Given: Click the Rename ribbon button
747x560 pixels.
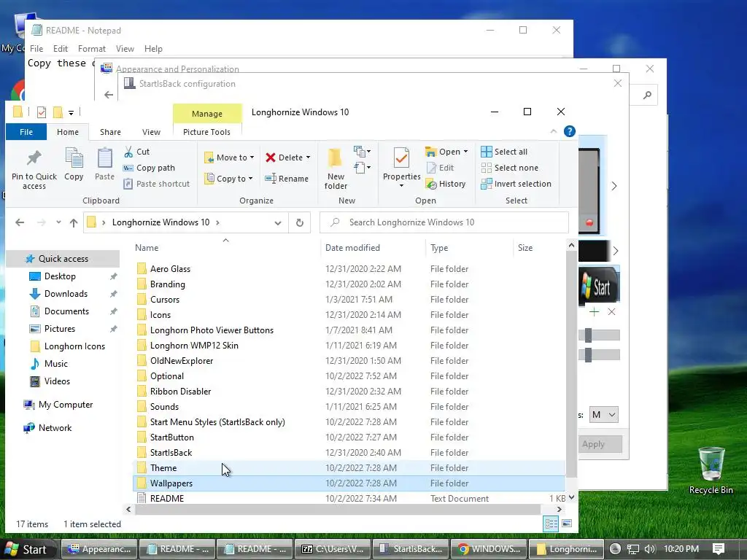Looking at the screenshot, I should point(287,179).
